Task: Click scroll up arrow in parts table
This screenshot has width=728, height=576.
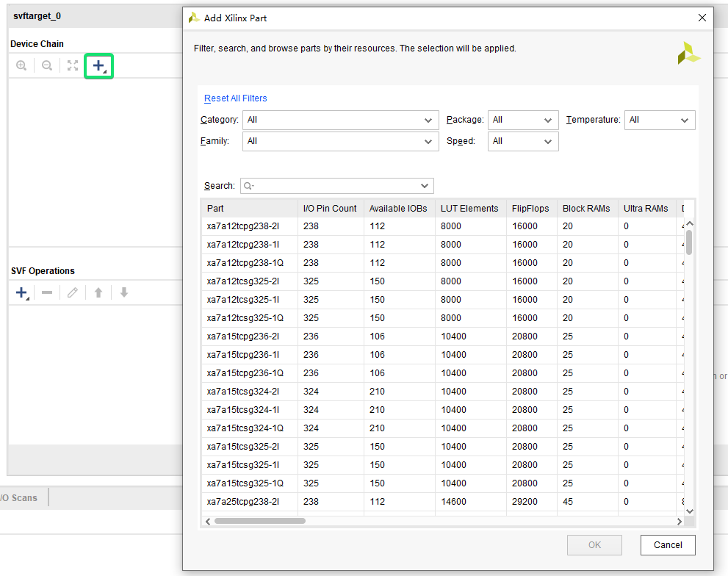Action: [x=690, y=223]
